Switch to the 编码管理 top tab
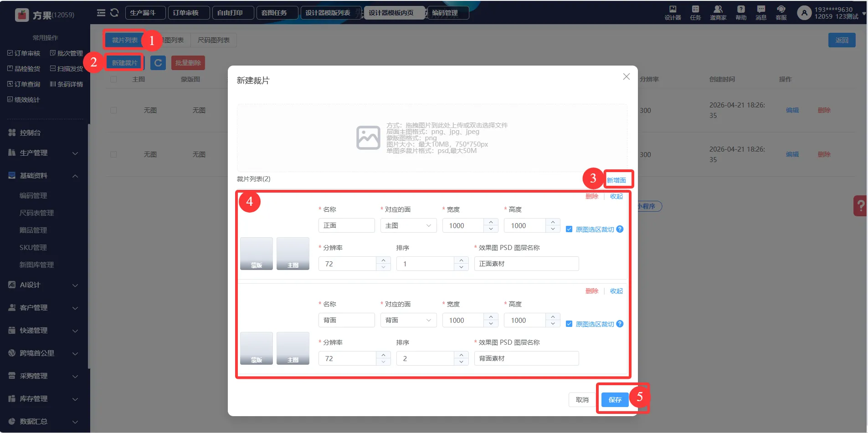Viewport: 868px width, 433px height. [448, 13]
